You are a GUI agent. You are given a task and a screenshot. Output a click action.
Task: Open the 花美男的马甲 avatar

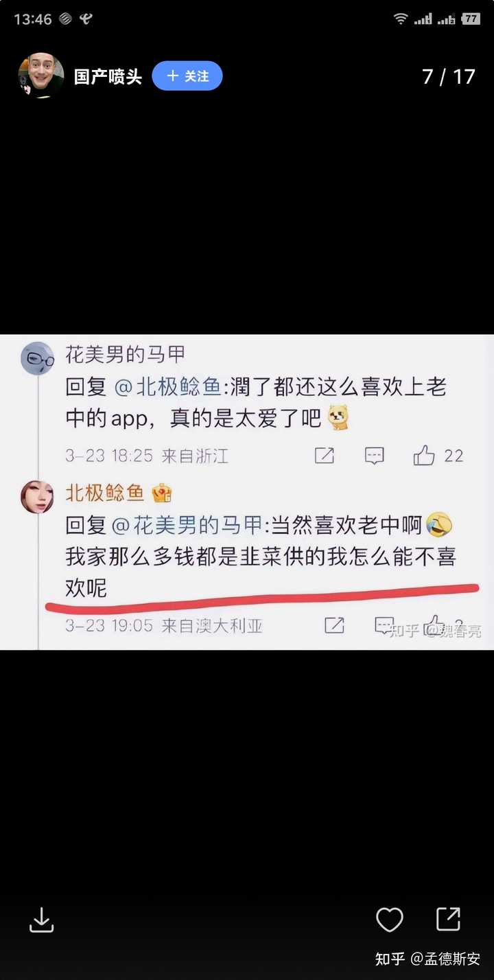[x=37, y=358]
